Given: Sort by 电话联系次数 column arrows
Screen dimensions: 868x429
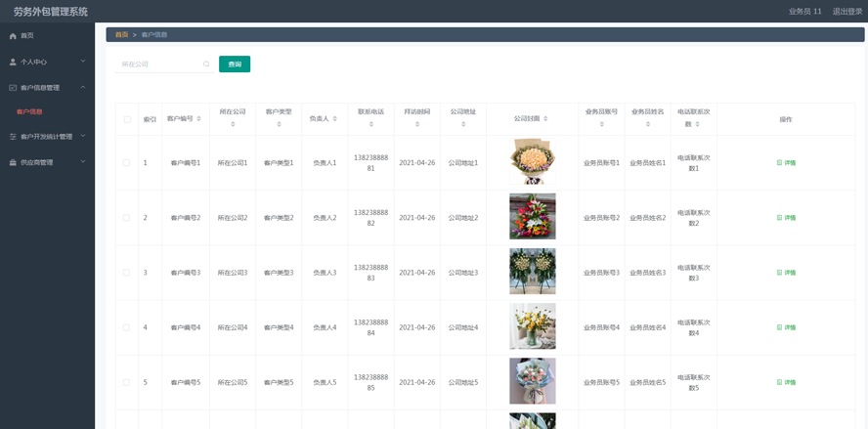Looking at the screenshot, I should click(x=697, y=124).
